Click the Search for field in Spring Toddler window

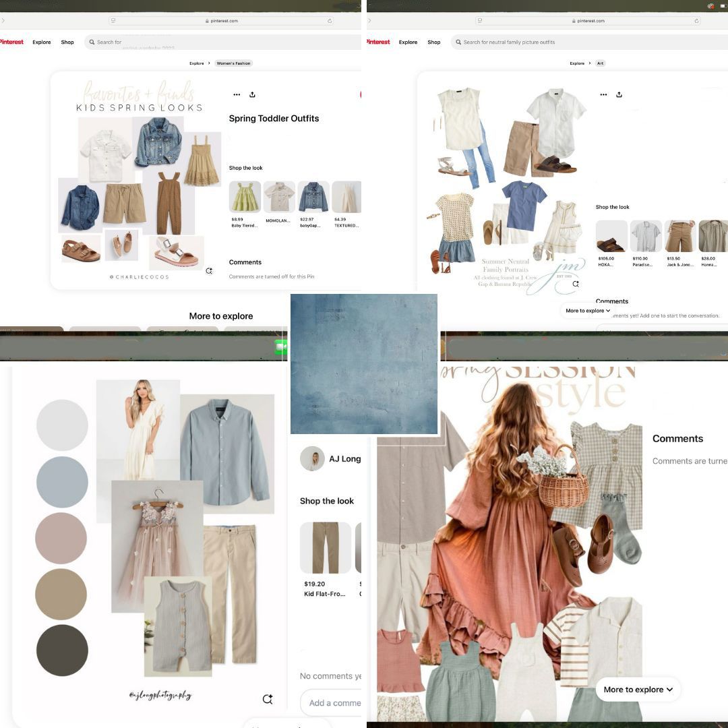(x=223, y=42)
